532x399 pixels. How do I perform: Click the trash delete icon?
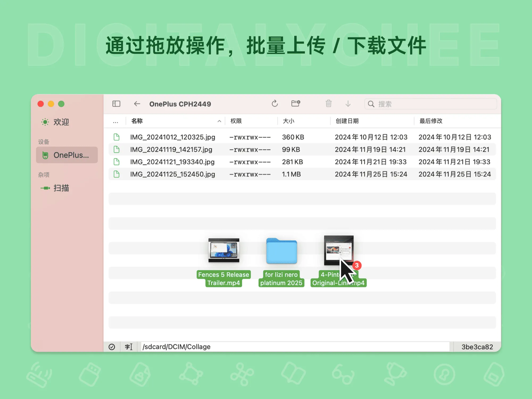coord(329,104)
